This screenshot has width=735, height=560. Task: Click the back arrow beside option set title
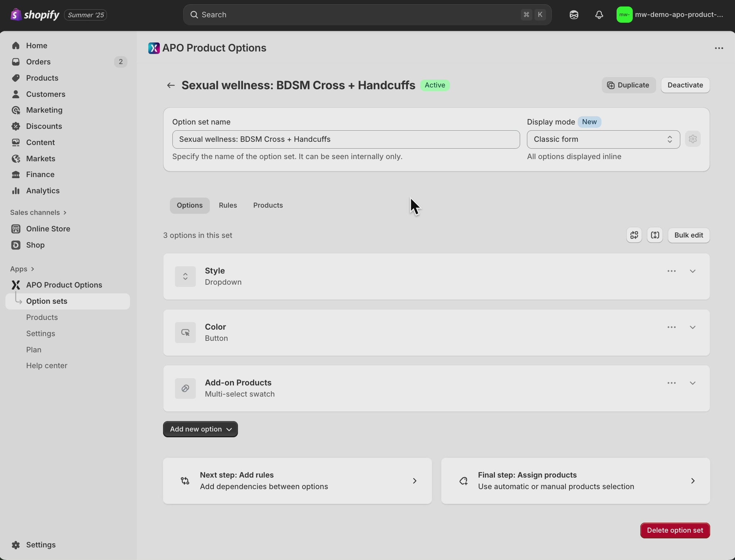(171, 85)
